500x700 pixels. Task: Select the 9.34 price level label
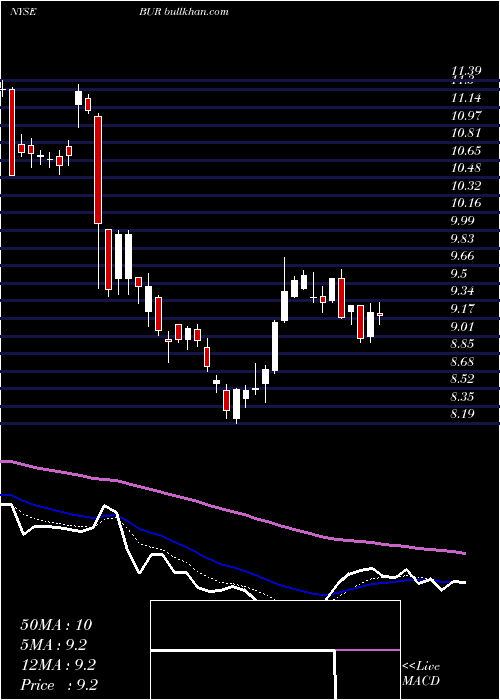click(463, 291)
